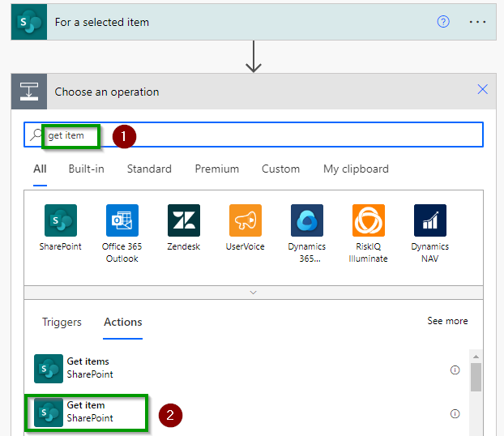Click the SharePoint trigger icon in header
504x436 pixels.
[x=29, y=22]
